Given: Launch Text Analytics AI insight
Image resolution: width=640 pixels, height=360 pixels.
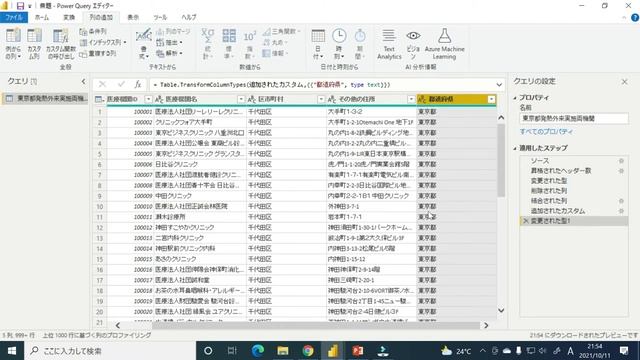Looking at the screenshot, I should pyautogui.click(x=389, y=44).
